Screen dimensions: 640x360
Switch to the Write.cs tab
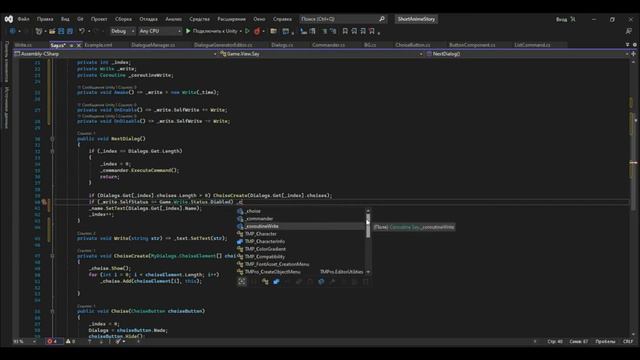click(x=23, y=45)
